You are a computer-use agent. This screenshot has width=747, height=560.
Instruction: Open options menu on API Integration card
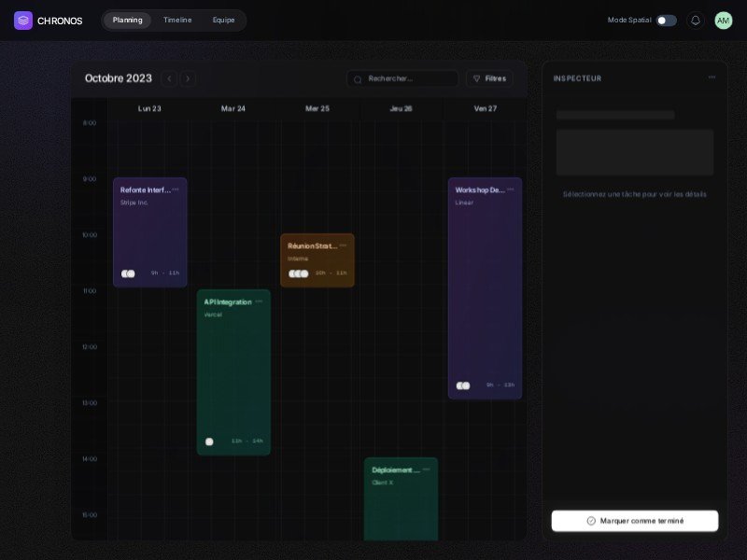tap(260, 301)
